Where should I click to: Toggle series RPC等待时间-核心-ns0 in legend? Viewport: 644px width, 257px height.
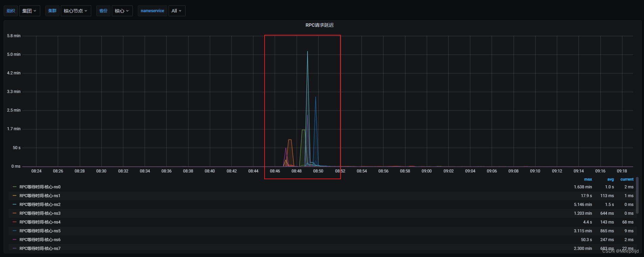pyautogui.click(x=40, y=187)
